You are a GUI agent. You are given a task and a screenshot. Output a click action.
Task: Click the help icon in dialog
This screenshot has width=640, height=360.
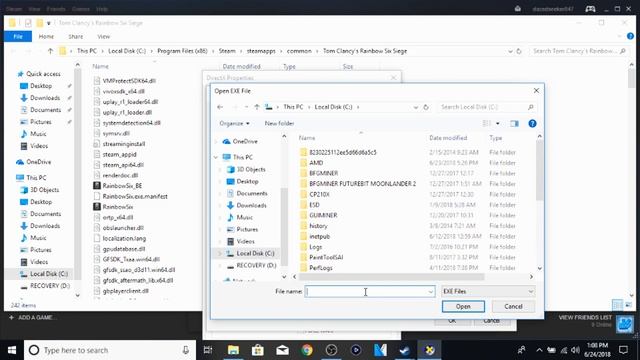(x=532, y=123)
